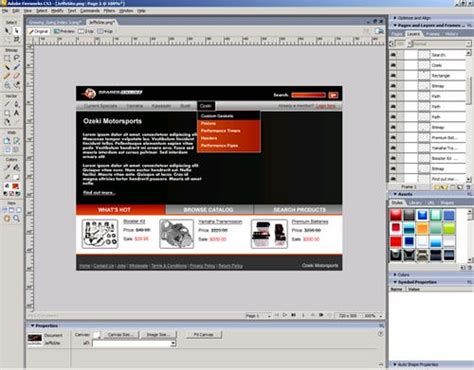Collapse the Properties panel triangle
The height and width of the screenshot is (370, 474).
click(32, 326)
